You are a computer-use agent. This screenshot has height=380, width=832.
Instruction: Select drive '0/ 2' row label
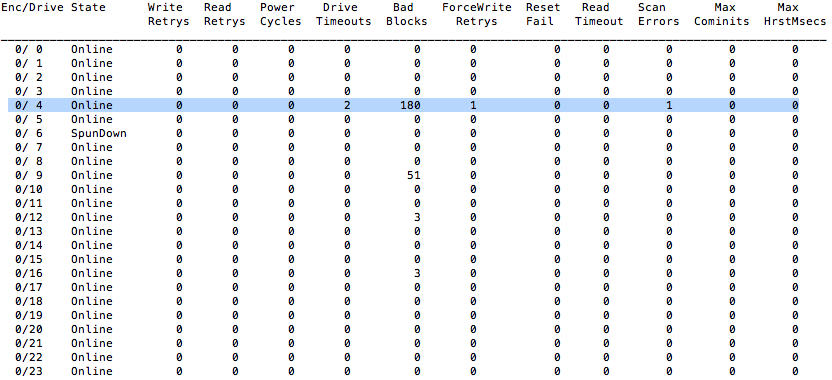point(29,77)
